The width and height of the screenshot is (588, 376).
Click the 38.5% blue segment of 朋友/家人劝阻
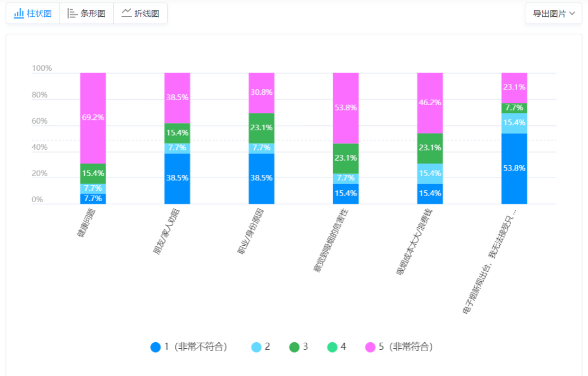(177, 178)
